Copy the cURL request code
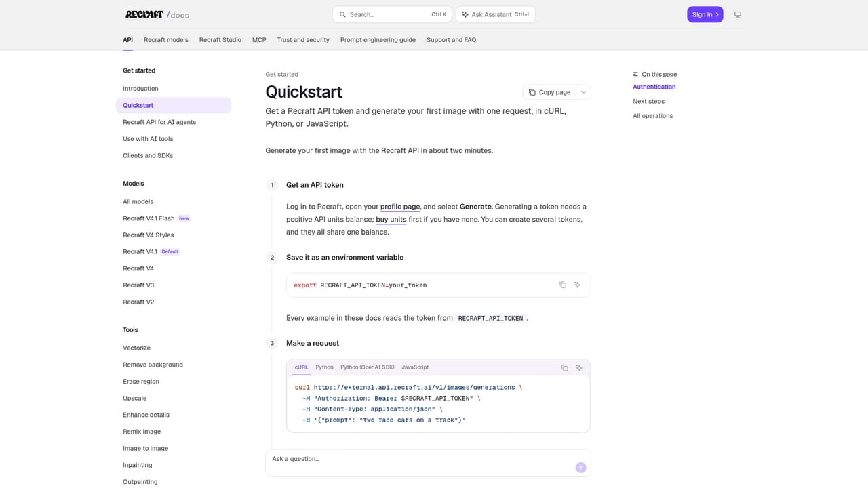Viewport: 868px width, 488px height. (564, 367)
